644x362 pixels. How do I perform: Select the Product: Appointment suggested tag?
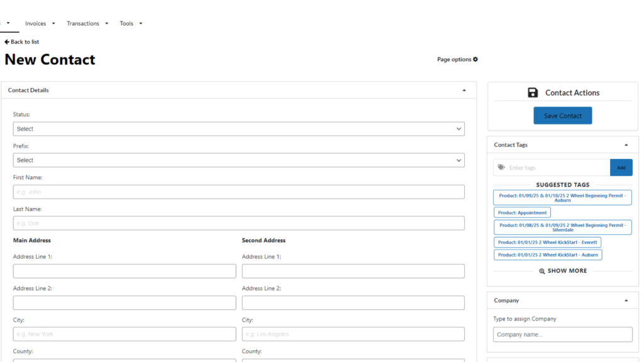click(522, 213)
